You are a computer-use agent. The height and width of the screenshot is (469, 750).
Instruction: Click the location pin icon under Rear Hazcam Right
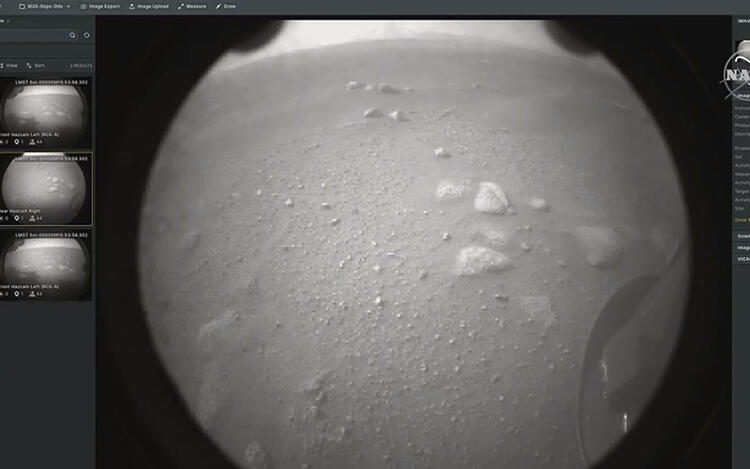pyautogui.click(x=17, y=218)
